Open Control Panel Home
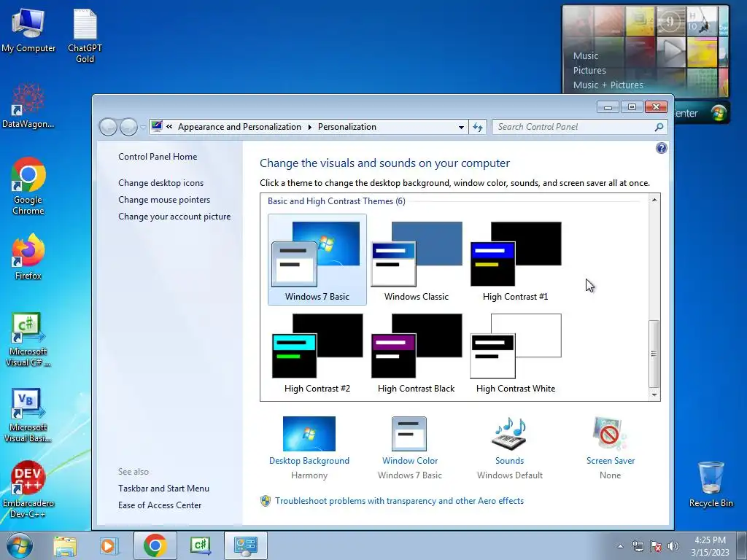The width and height of the screenshot is (747, 560). (158, 157)
